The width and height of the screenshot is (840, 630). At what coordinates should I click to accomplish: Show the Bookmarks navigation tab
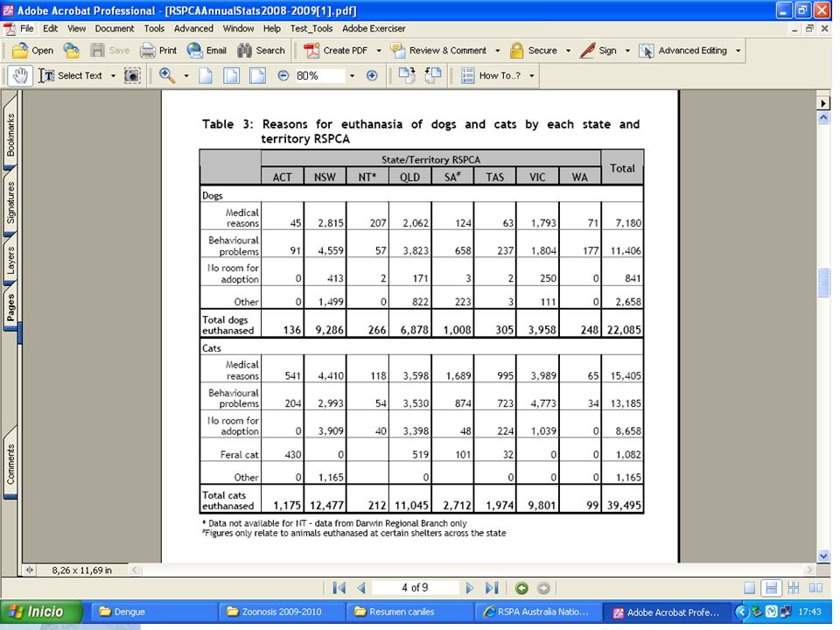click(x=10, y=132)
